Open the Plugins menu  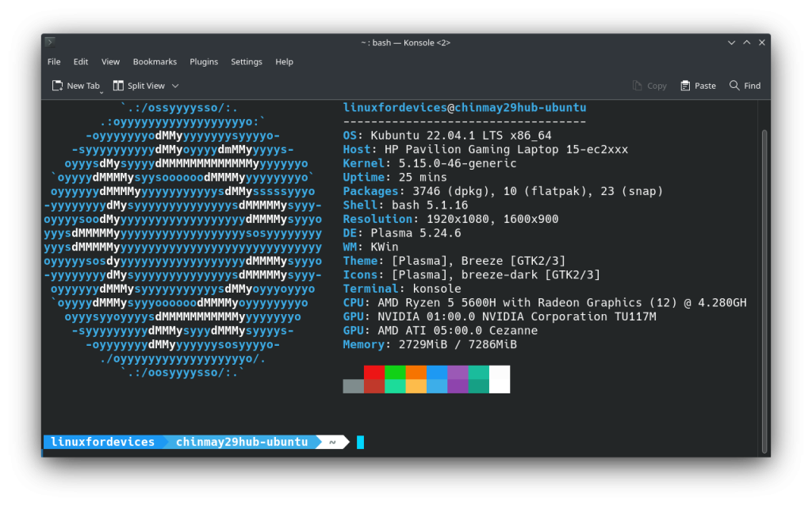click(x=204, y=61)
